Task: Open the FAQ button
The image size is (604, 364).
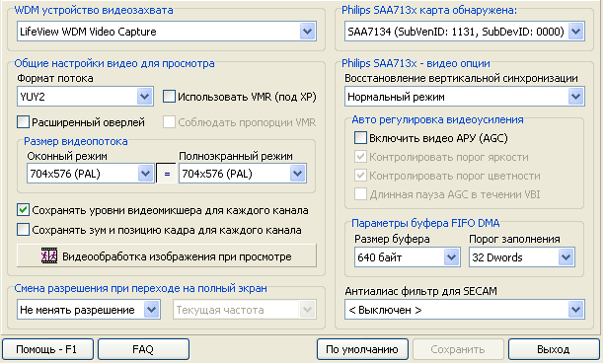Action: [x=143, y=349]
